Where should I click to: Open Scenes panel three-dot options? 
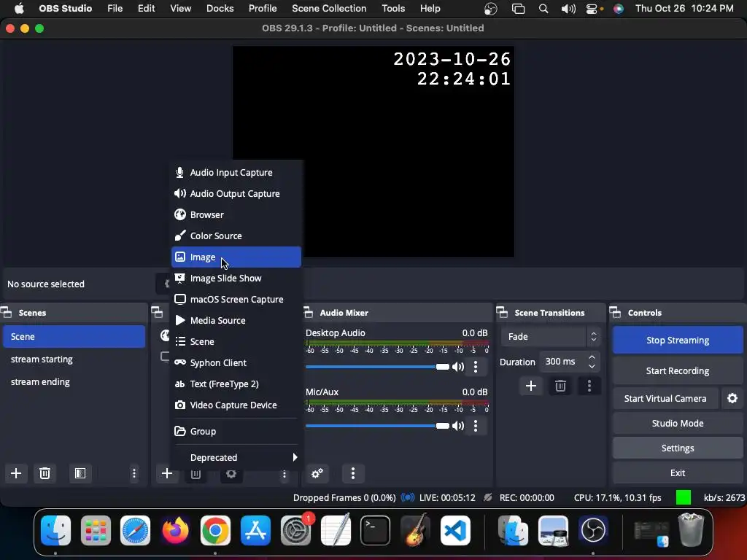[x=134, y=473]
